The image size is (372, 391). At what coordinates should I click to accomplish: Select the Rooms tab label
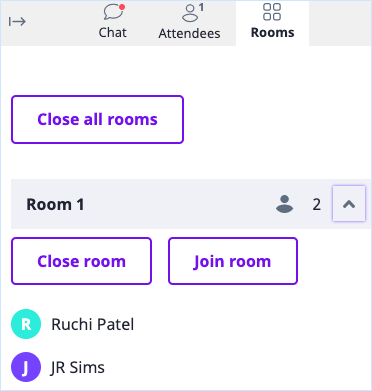(x=273, y=33)
